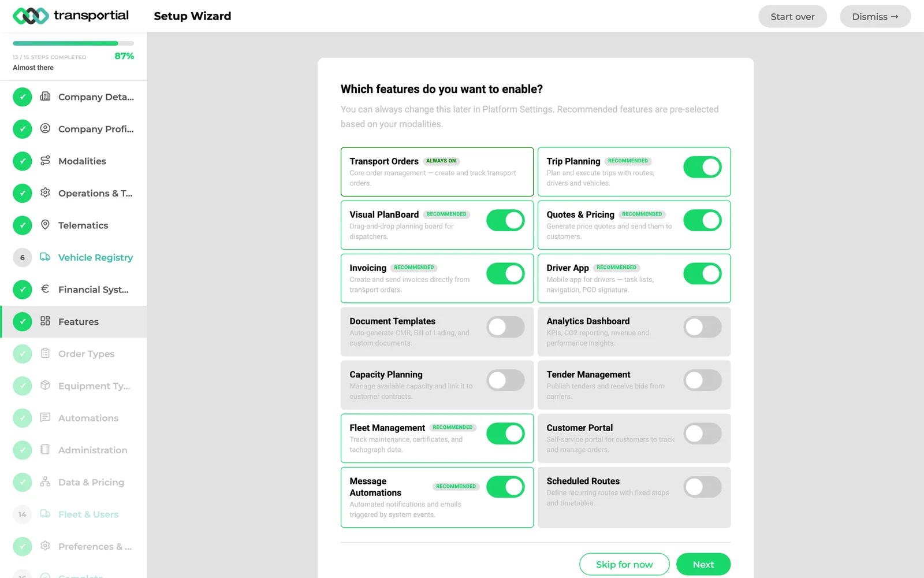924x578 pixels.
Task: Click the Financial Systems euro icon
Action: tap(45, 288)
